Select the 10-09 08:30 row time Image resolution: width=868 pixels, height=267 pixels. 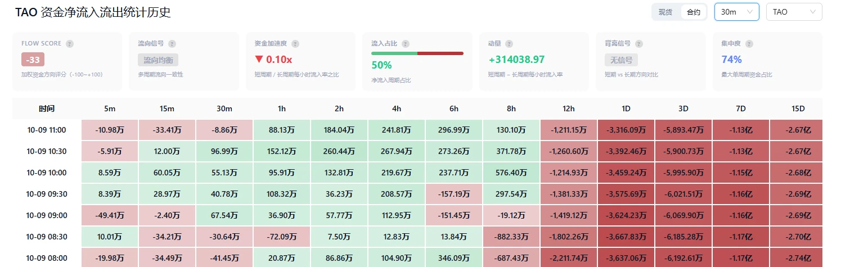47,237
